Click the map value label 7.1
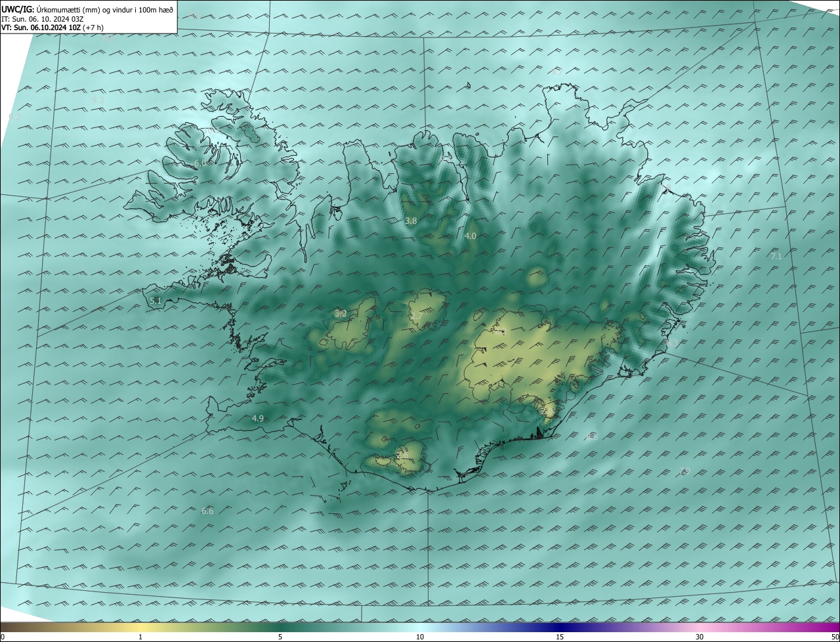The height and width of the screenshot is (642, 840). click(x=776, y=257)
